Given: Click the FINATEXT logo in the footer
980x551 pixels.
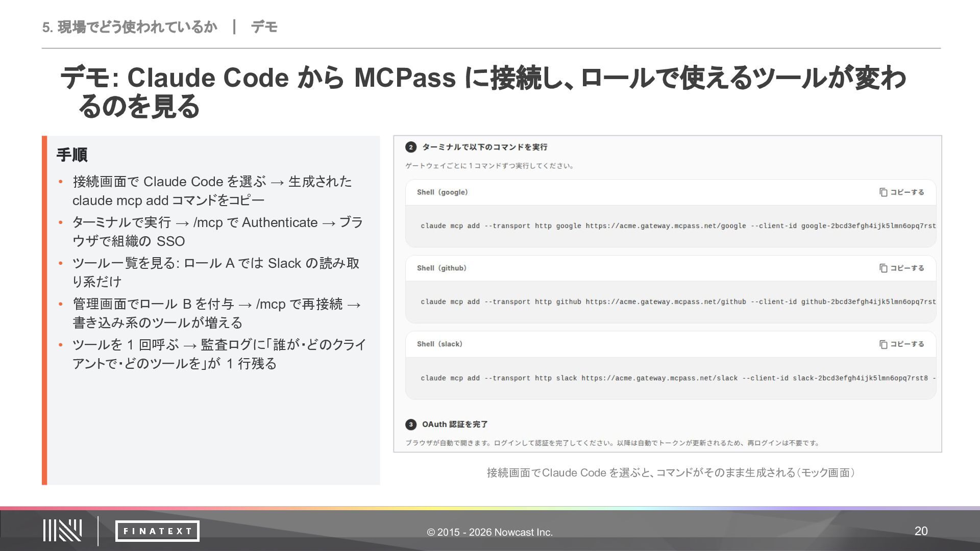Looking at the screenshot, I should pyautogui.click(x=157, y=531).
